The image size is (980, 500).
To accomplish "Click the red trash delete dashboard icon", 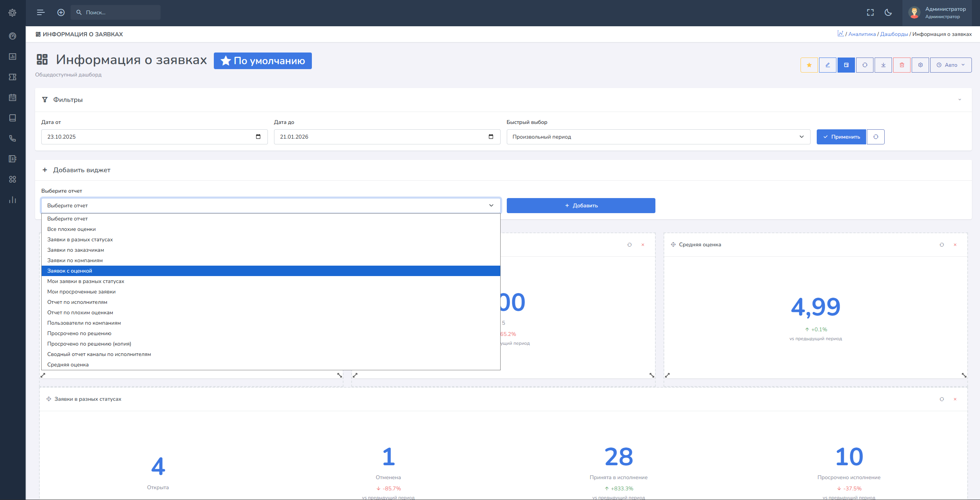I will click(x=902, y=65).
